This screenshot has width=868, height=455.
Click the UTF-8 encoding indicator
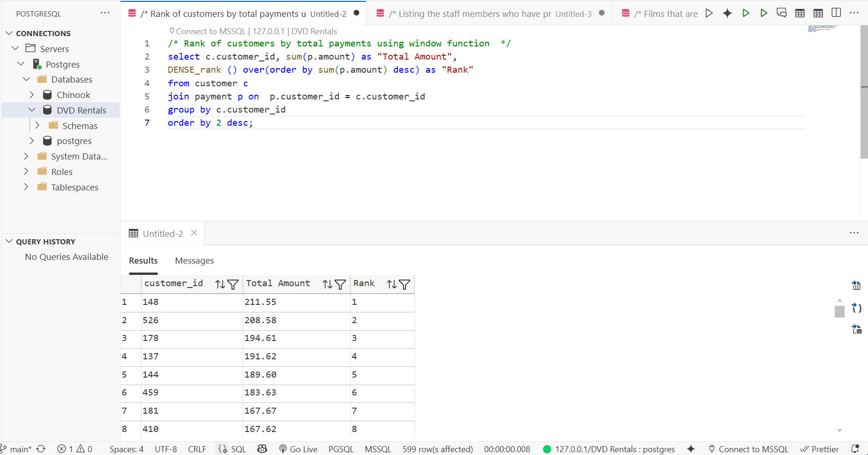pos(166,449)
